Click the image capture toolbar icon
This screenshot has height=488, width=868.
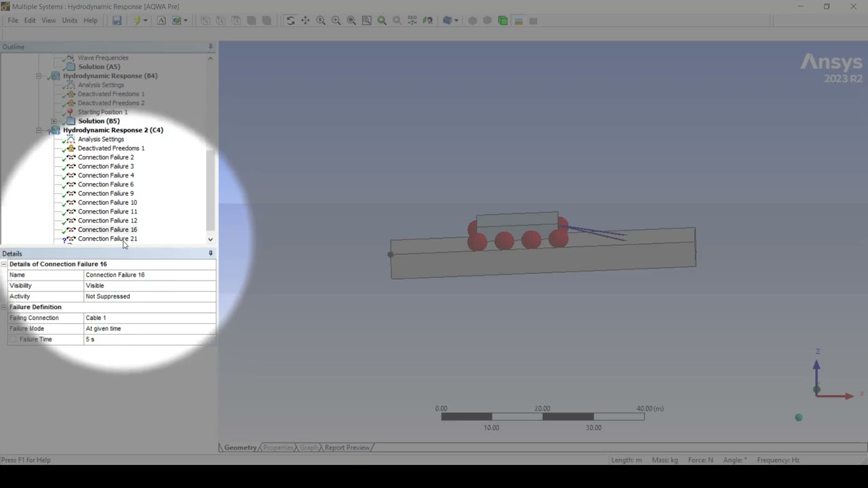[x=177, y=20]
